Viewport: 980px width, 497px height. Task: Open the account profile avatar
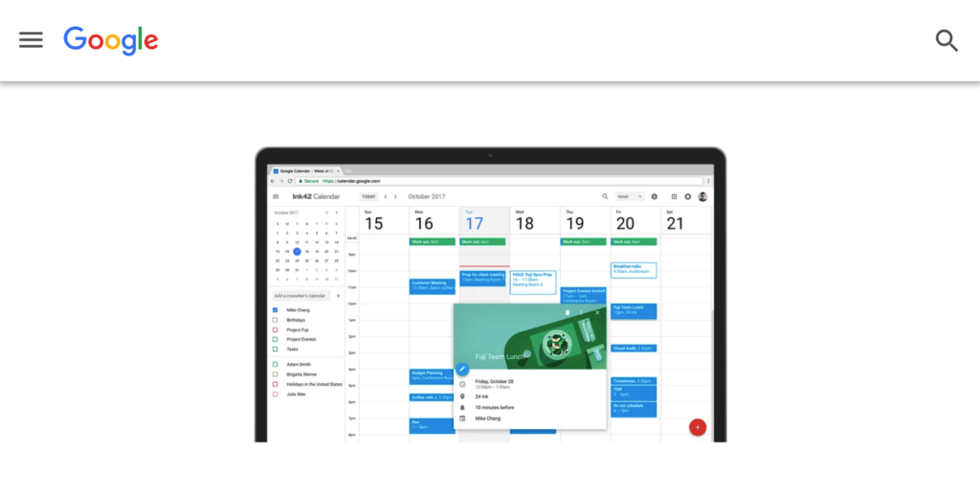(702, 196)
